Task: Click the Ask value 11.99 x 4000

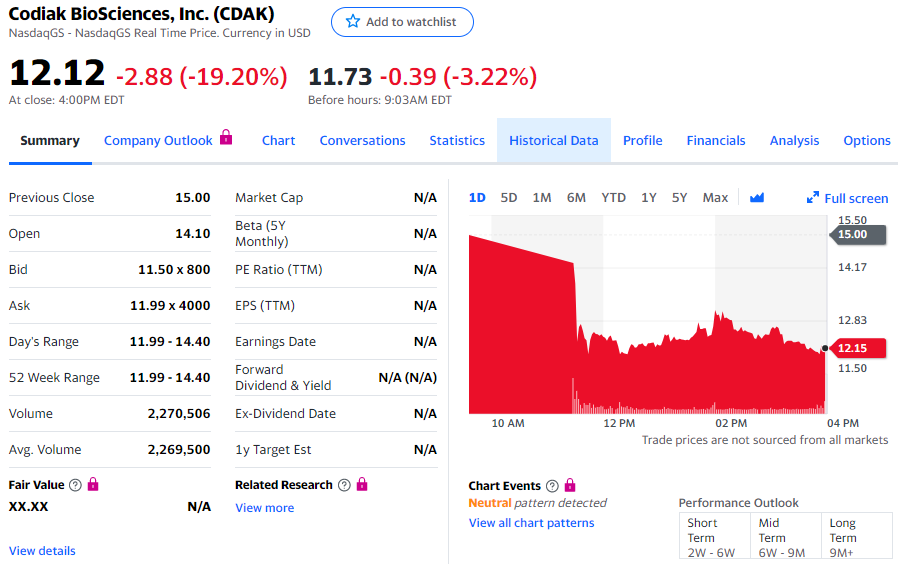Action: coord(170,306)
